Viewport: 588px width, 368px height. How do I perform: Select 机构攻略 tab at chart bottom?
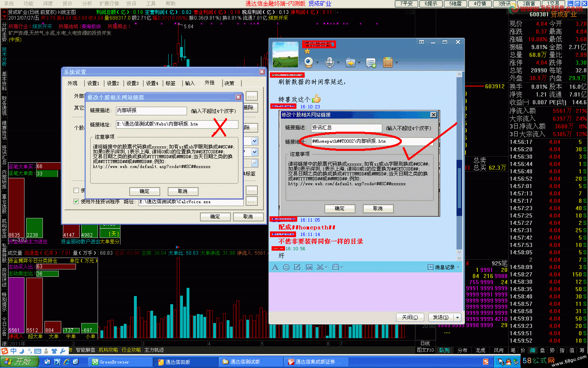tap(108, 350)
